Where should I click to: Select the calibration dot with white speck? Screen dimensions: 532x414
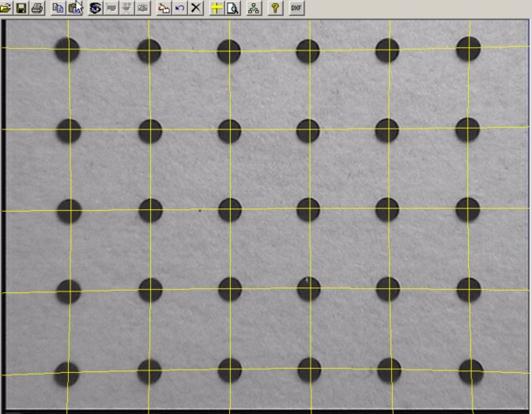click(309, 289)
